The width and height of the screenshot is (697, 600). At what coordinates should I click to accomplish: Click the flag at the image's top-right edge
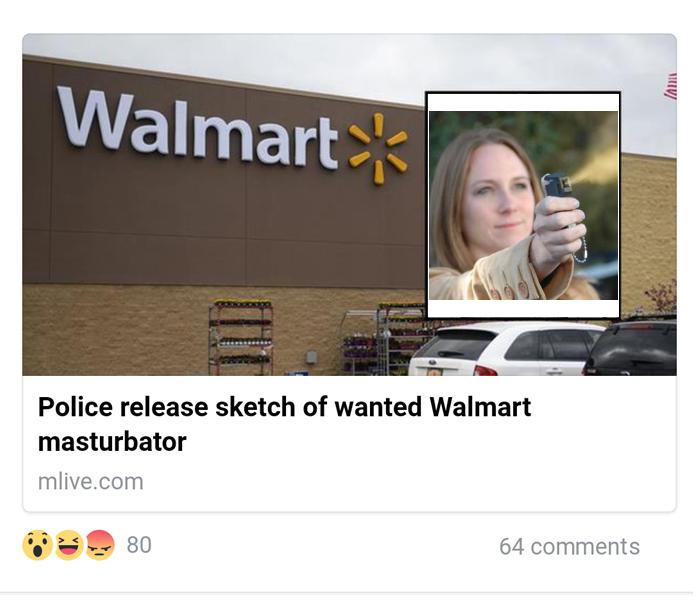pos(670,85)
